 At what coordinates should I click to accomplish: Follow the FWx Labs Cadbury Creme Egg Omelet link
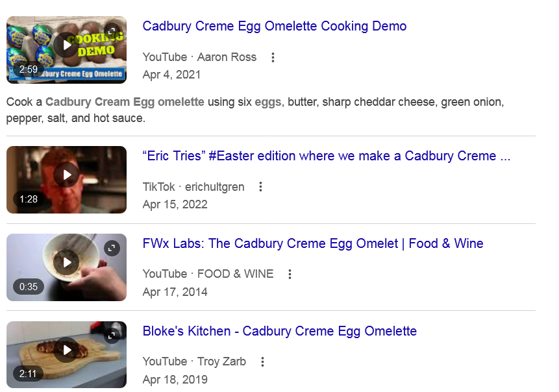click(312, 244)
